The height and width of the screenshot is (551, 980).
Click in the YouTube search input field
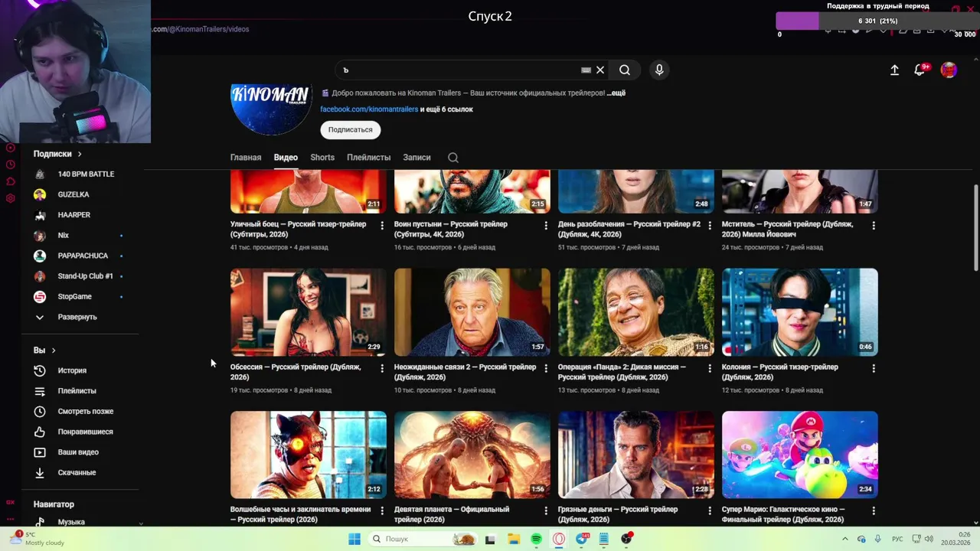(x=458, y=70)
